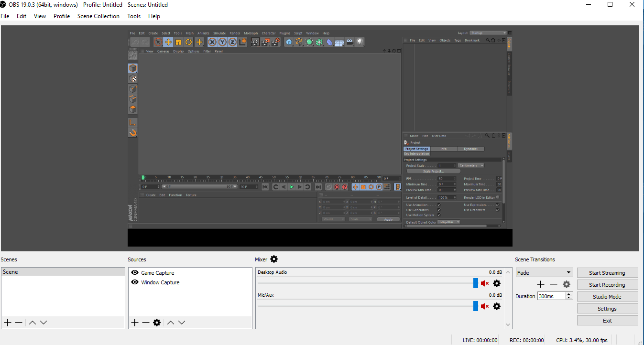This screenshot has width=644, height=345.
Task: Add a scene transition with plus icon
Action: 541,284
